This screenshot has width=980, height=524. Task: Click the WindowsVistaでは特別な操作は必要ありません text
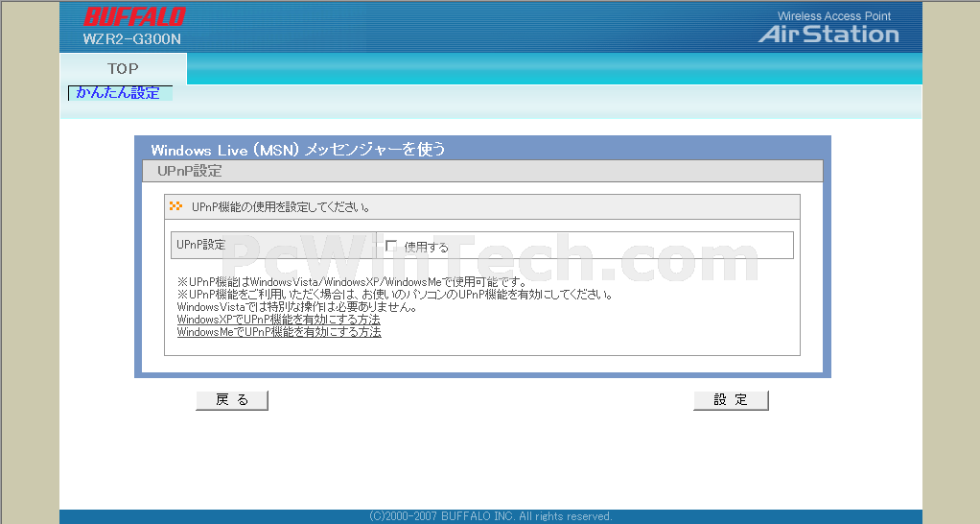pos(297,307)
